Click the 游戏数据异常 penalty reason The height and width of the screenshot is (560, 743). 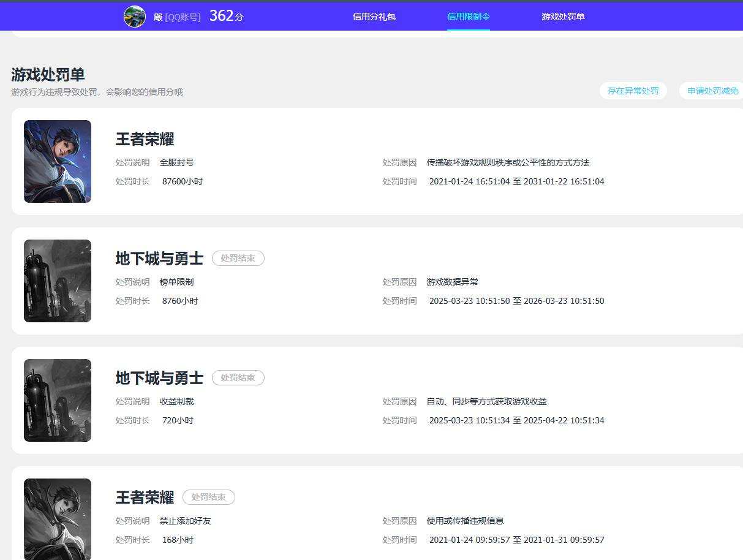(453, 282)
